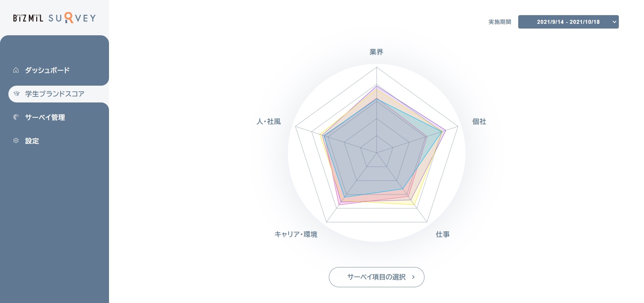The height and width of the screenshot is (303, 644).
Task: Click the 業界 axis label on radar chart
Action: coord(376,52)
